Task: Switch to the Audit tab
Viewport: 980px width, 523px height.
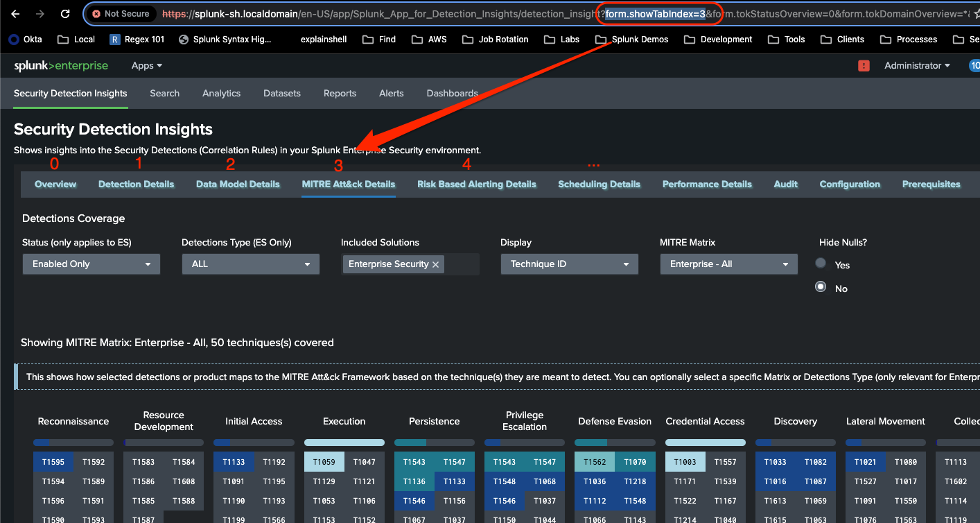Action: click(786, 185)
